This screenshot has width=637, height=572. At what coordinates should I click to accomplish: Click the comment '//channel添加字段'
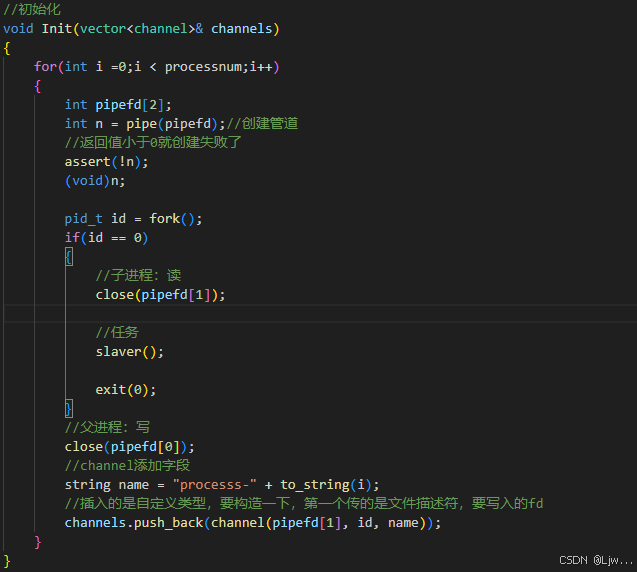(127, 466)
